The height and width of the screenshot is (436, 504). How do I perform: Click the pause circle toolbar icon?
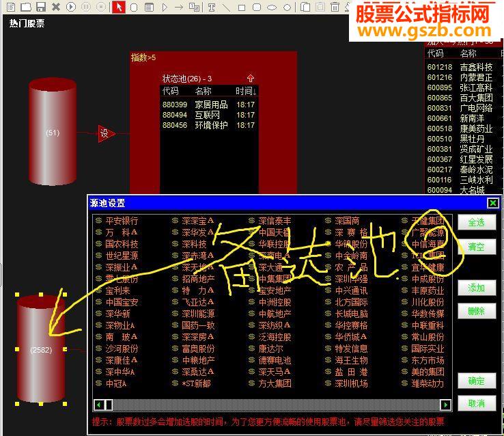coord(86,7)
